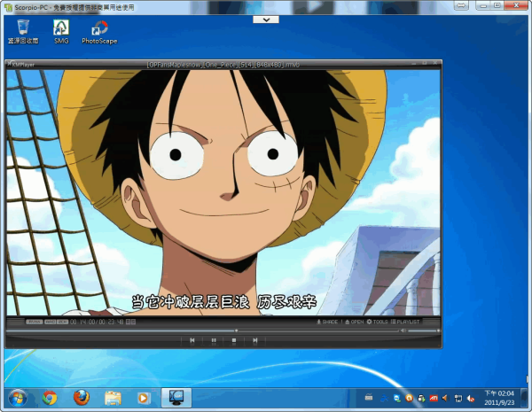Click the elapsed time display 00:14:00
532x412 pixels.
click(x=82, y=322)
